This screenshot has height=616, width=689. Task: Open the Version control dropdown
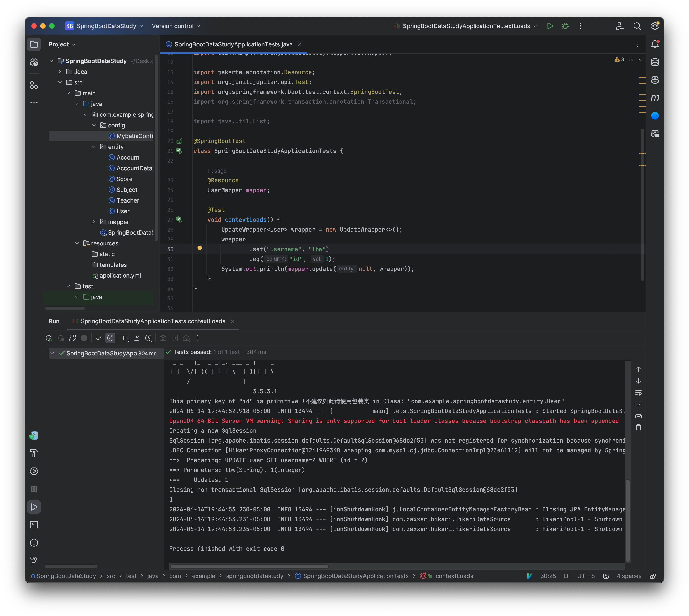coord(176,26)
